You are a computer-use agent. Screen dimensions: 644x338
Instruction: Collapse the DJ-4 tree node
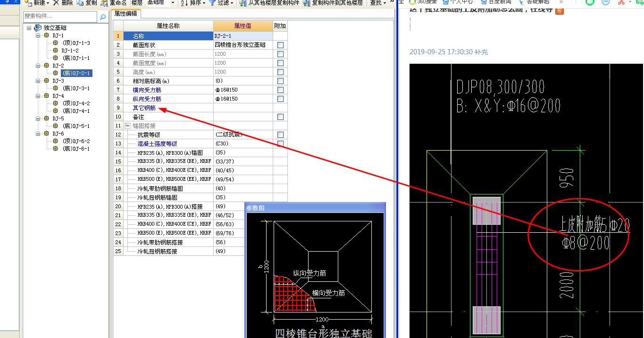tap(38, 96)
